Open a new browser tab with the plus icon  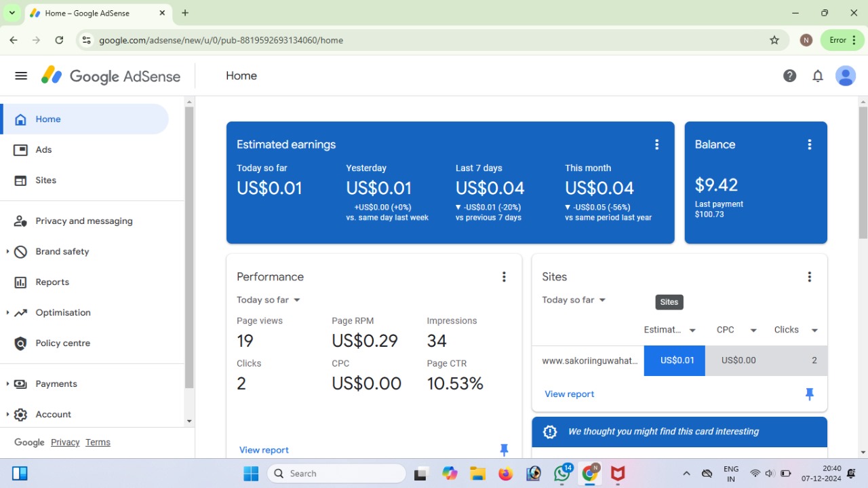185,13
